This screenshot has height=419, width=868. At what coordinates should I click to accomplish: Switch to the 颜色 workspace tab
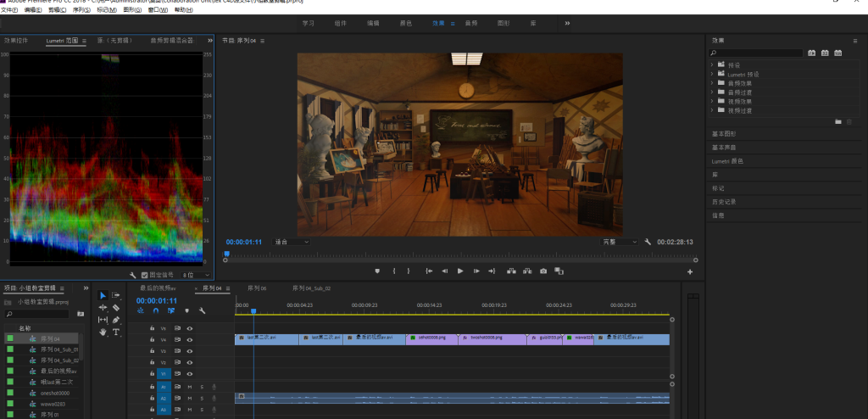406,23
